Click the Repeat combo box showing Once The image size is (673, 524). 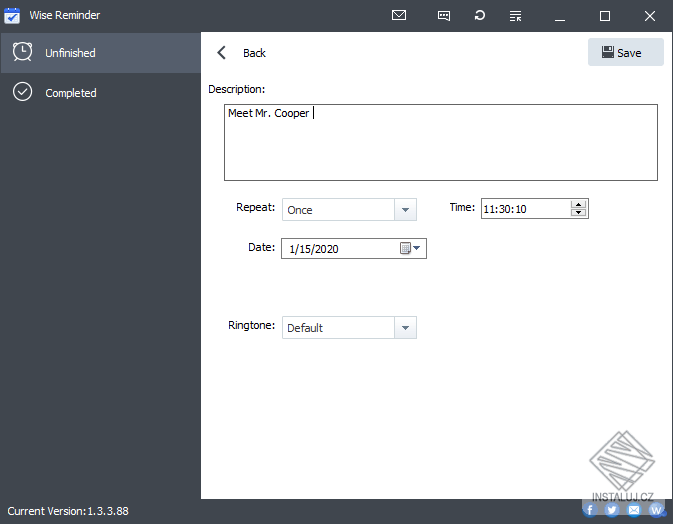(x=349, y=210)
